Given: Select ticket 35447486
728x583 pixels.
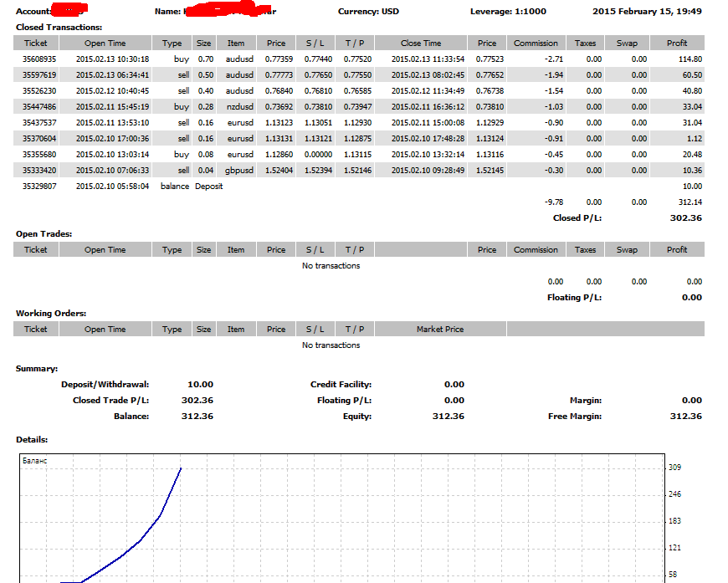Looking at the screenshot, I should 39,107.
